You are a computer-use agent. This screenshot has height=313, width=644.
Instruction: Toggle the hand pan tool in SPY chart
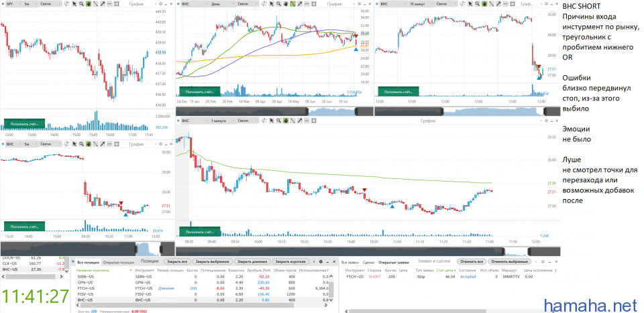(89, 4)
